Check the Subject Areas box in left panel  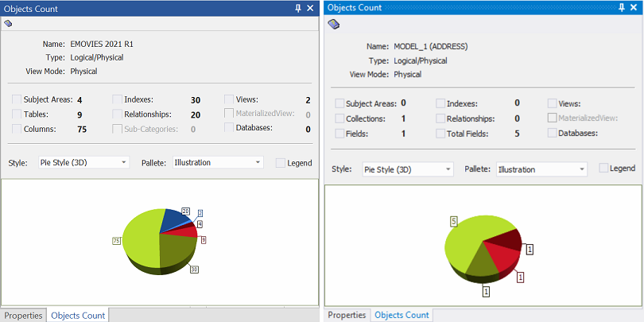pos(17,100)
